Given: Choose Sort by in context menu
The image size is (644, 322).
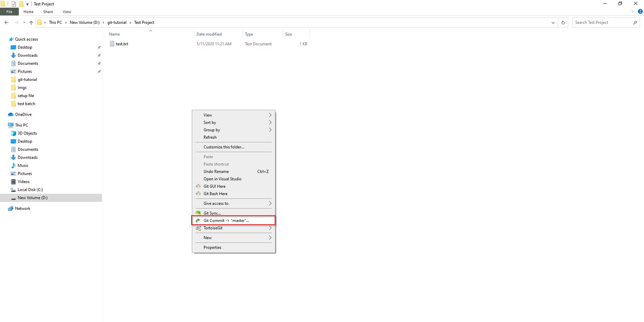Looking at the screenshot, I should [x=233, y=123].
